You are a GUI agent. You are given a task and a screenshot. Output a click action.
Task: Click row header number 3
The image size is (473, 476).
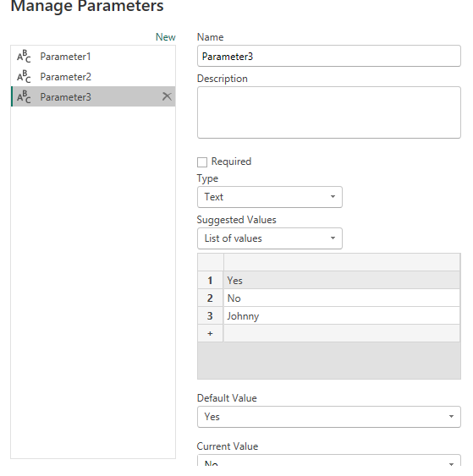pos(210,315)
